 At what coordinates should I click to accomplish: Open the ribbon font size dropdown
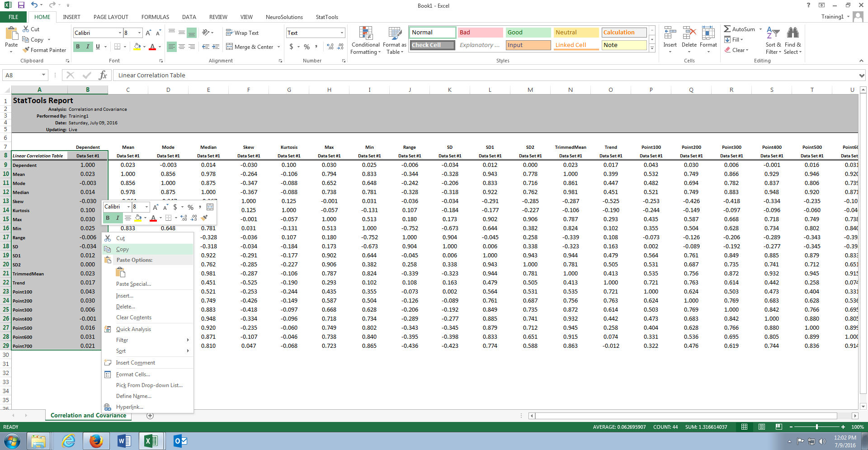[139, 33]
